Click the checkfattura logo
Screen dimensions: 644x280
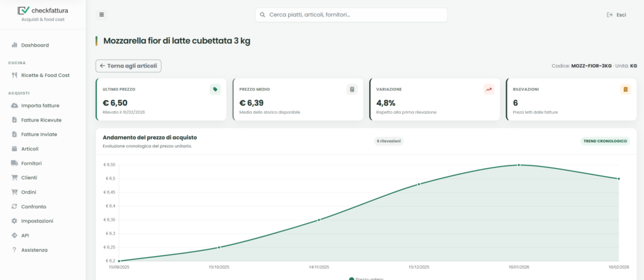43,11
